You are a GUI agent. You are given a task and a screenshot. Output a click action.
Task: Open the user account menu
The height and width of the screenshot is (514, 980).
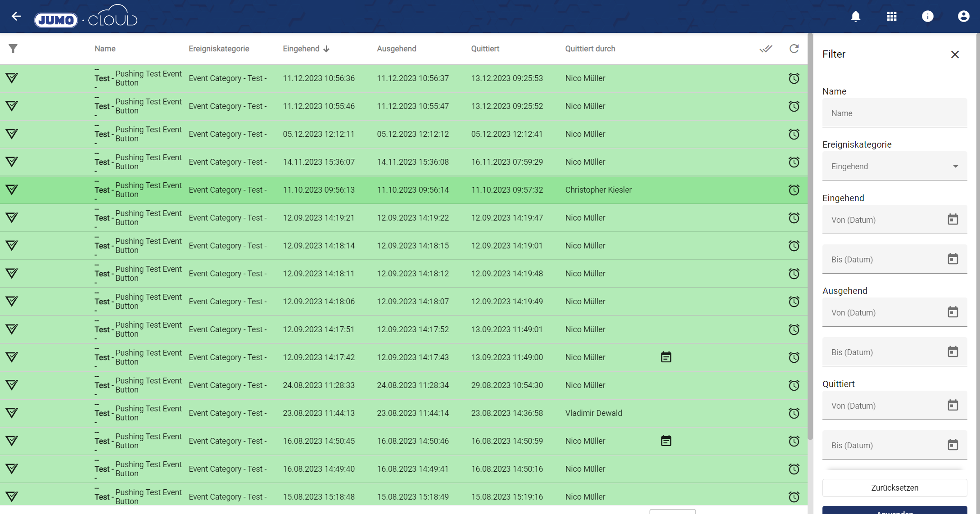[x=963, y=17]
